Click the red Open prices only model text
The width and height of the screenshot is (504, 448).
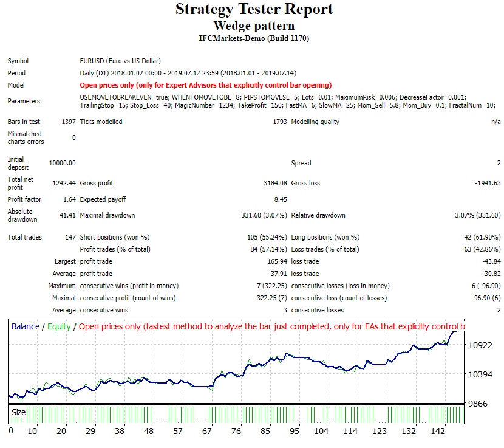206,85
